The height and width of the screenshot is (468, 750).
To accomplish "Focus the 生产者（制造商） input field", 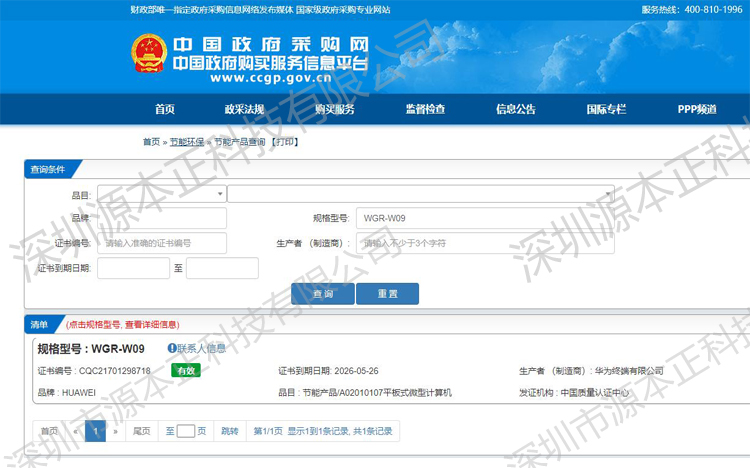I will (485, 243).
